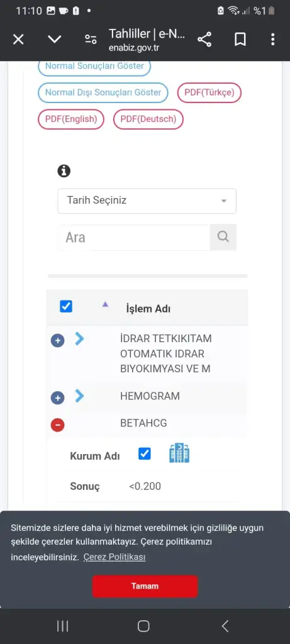Click the hospital building icon
The image size is (290, 644).
click(x=179, y=453)
